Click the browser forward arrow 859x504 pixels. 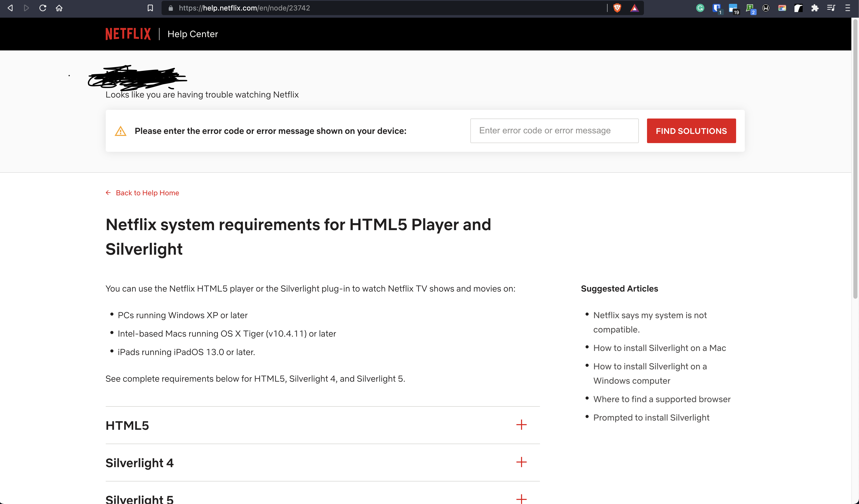(26, 8)
